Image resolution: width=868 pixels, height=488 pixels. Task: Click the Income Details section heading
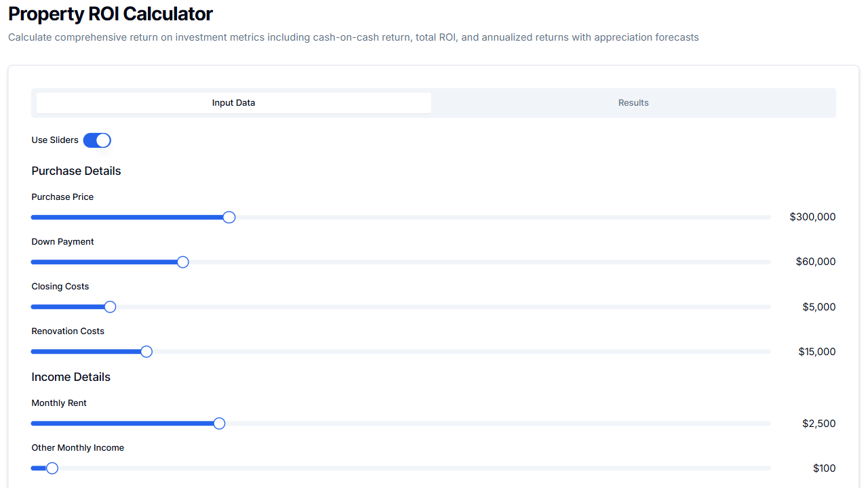[x=71, y=378]
